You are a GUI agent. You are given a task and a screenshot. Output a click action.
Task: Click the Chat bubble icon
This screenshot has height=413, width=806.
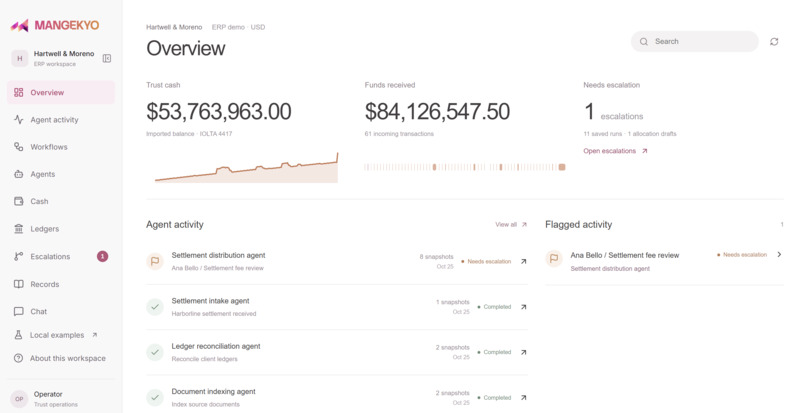click(19, 312)
